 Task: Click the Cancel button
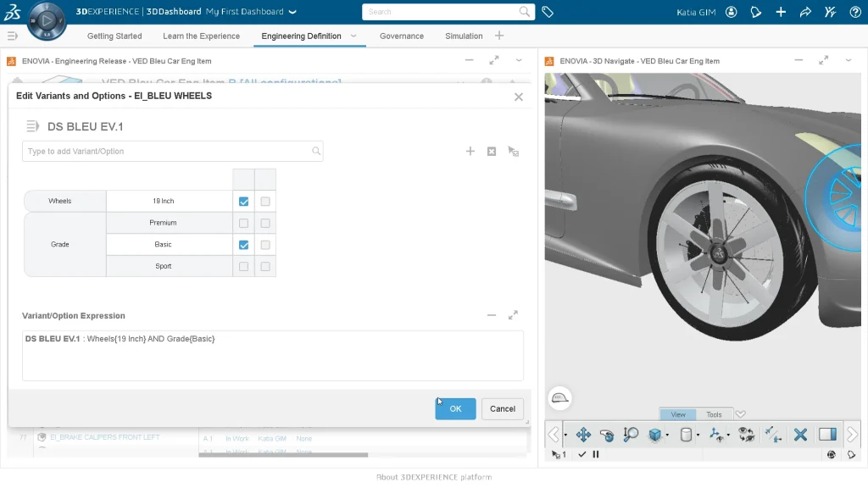coord(502,408)
